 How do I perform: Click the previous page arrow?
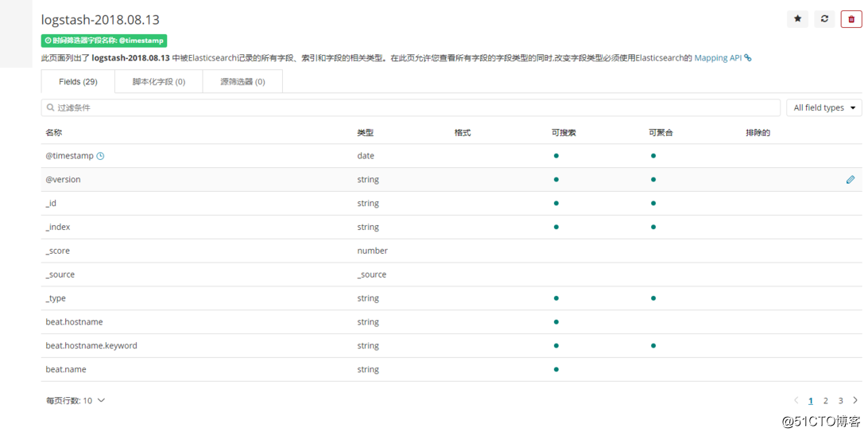pyautogui.click(x=796, y=400)
